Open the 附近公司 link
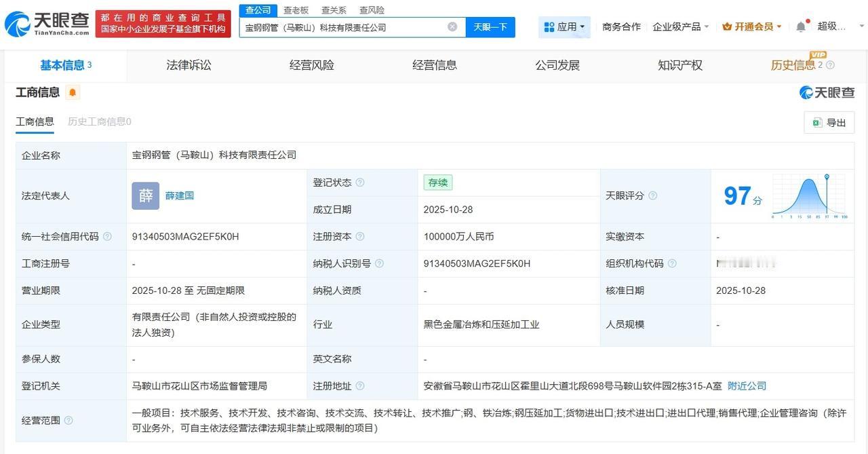Viewport: 868px width, 454px height. 747,386
